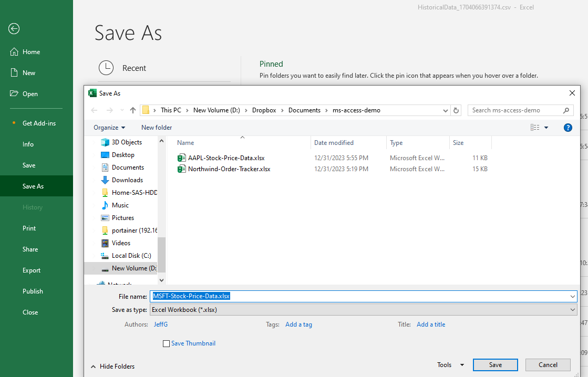This screenshot has height=377, width=588.
Task: Click the blue help question mark icon
Action: point(568,128)
